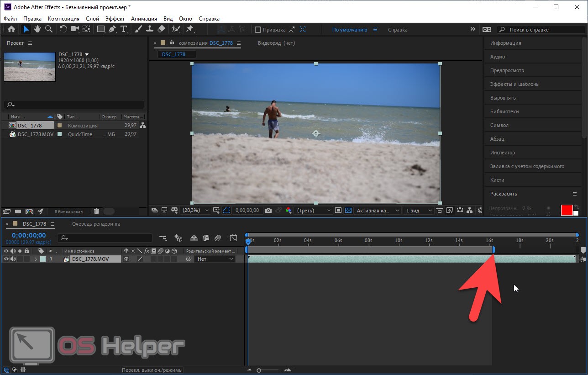Switch to Очередь рендеринга tab
Viewport: 588px width, 375px height.
[96, 224]
